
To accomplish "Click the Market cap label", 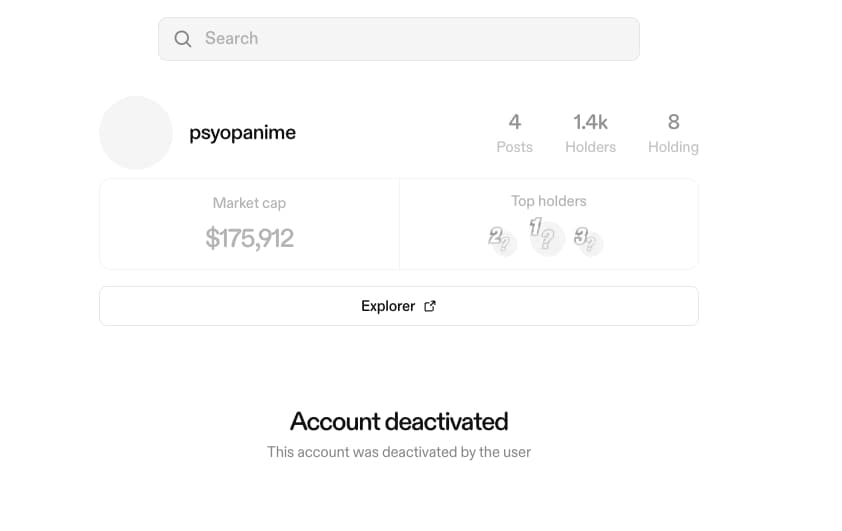I will coord(249,203).
